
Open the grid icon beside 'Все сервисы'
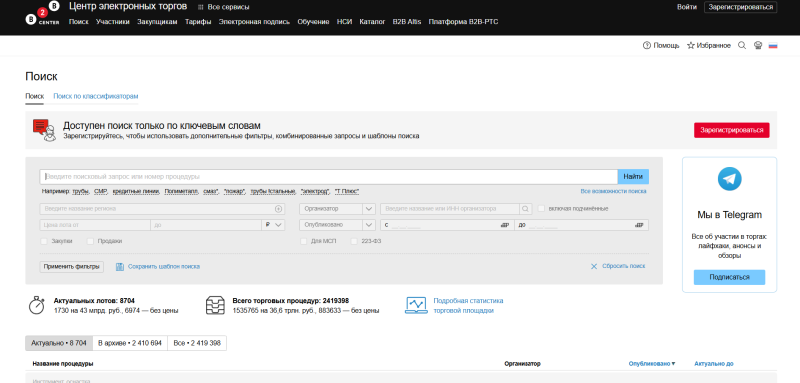(x=201, y=7)
